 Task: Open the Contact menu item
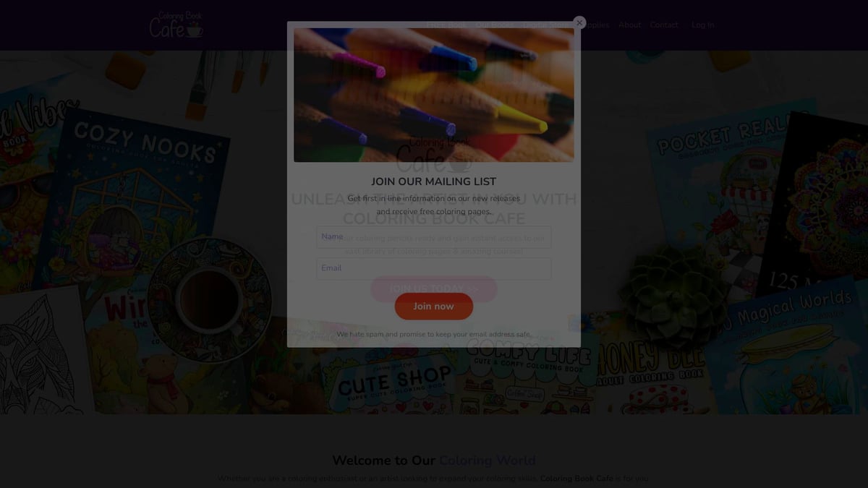(664, 25)
